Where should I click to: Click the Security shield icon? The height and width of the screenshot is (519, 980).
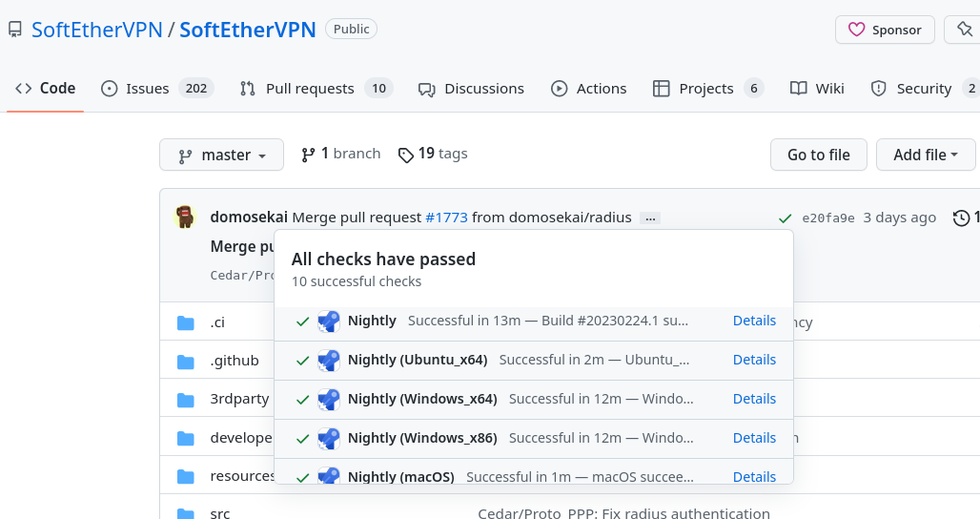coord(879,89)
